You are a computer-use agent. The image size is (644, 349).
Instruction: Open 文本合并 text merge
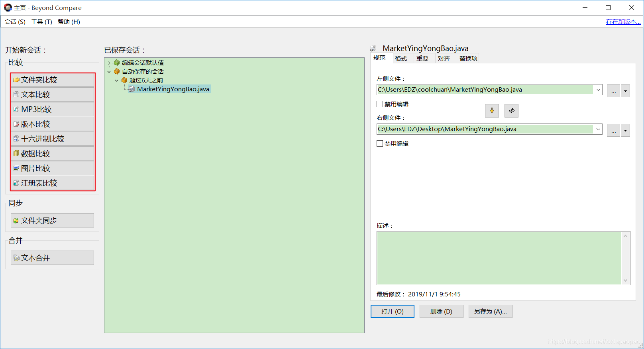52,258
